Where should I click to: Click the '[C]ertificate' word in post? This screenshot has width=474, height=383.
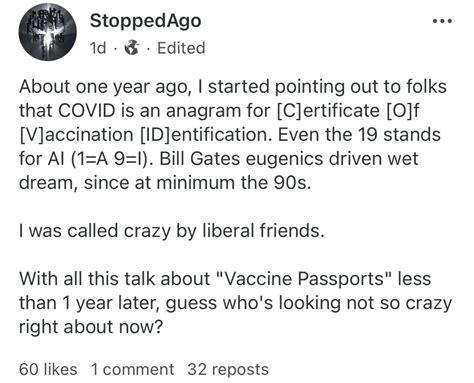(328, 111)
